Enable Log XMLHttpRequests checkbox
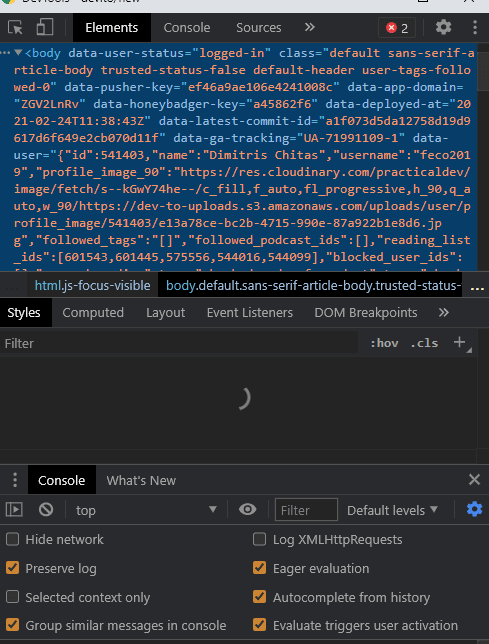The image size is (489, 644). [259, 539]
